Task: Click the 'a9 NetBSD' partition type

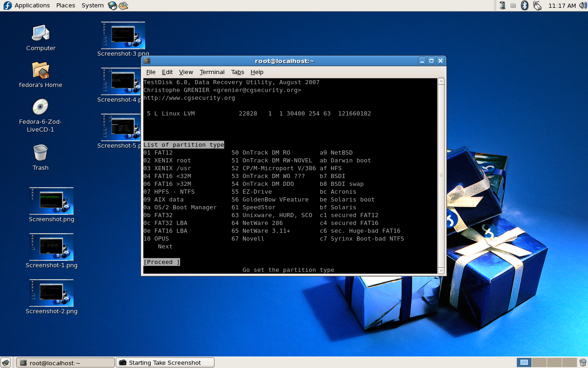Action: pyautogui.click(x=336, y=152)
